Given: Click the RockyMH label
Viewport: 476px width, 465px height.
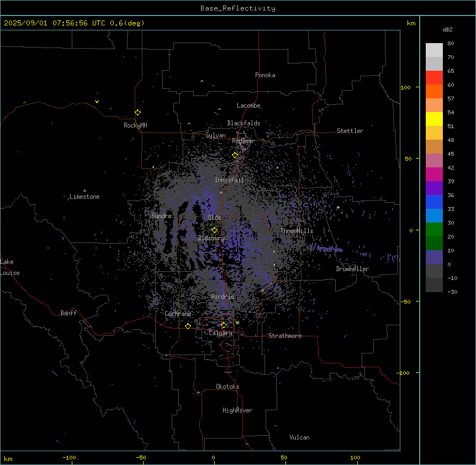Looking at the screenshot, I should [135, 125].
